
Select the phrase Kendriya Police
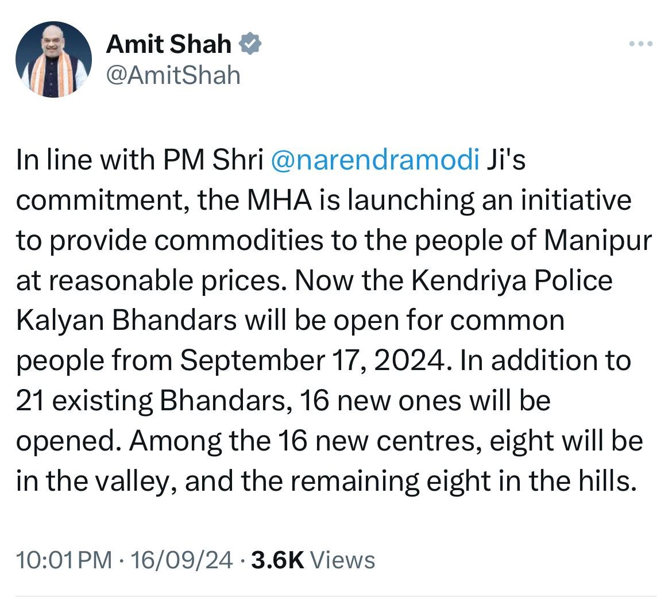pos(512,281)
